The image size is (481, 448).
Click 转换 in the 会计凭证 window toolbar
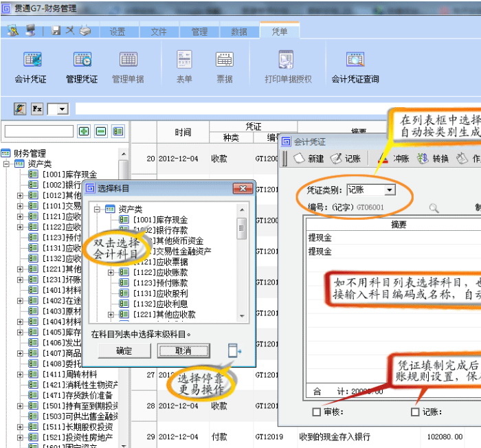(x=433, y=159)
